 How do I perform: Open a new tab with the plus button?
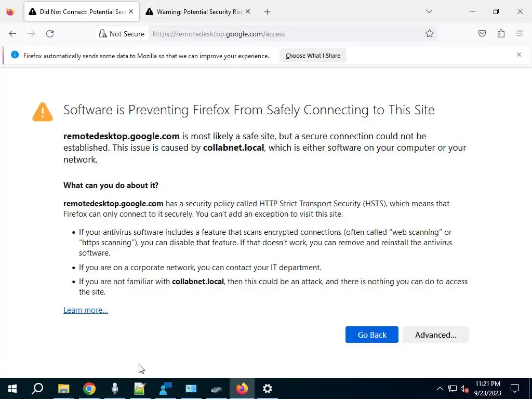tap(267, 11)
